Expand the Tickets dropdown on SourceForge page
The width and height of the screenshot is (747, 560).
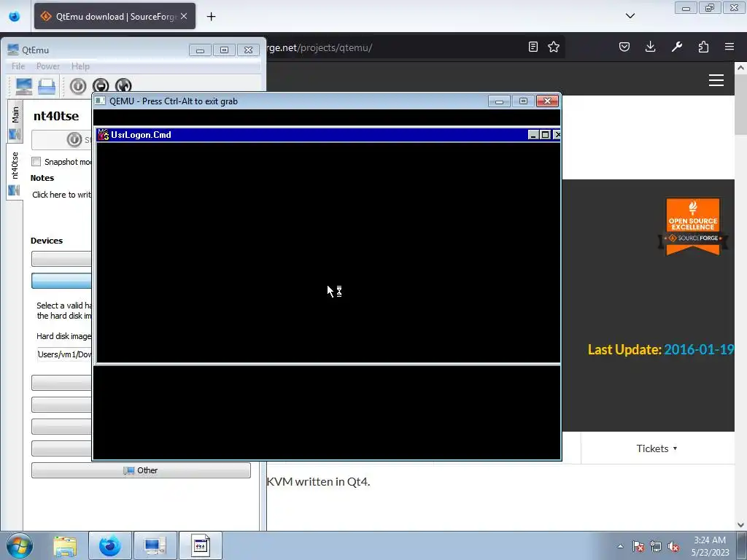tap(657, 448)
